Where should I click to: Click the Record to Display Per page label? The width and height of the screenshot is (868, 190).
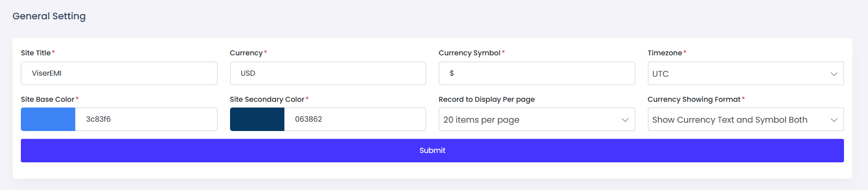(487, 99)
